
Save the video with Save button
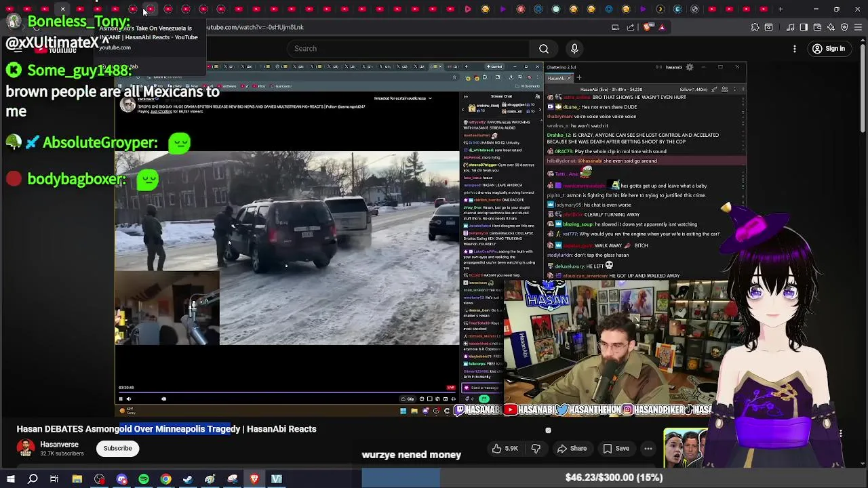click(x=616, y=449)
